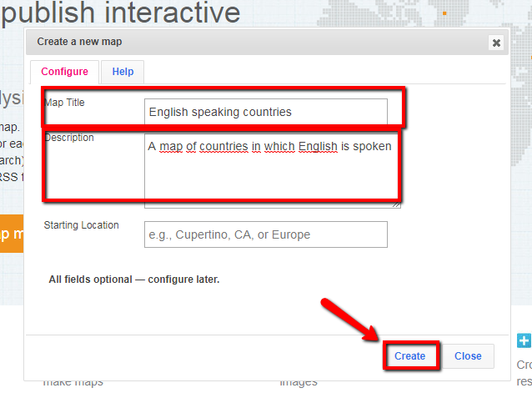Image resolution: width=532 pixels, height=398 pixels.
Task: Click the "Map Title" field label
Action: tap(64, 103)
